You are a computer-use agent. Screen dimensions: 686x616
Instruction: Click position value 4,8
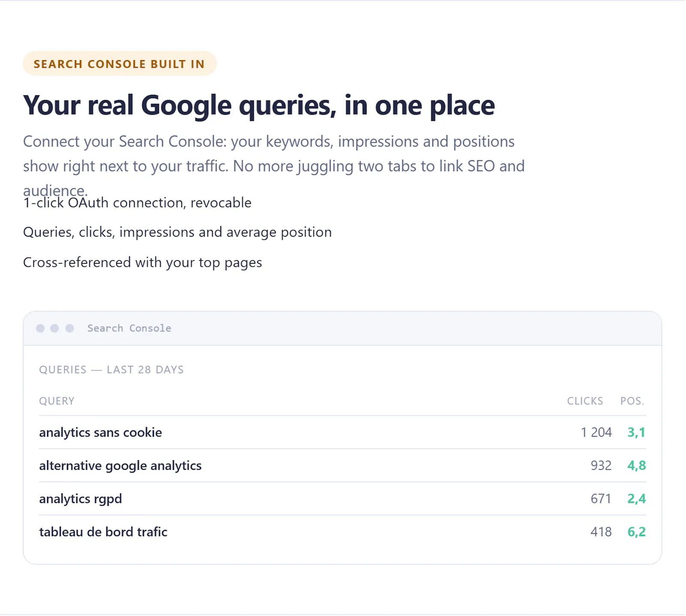(x=636, y=465)
